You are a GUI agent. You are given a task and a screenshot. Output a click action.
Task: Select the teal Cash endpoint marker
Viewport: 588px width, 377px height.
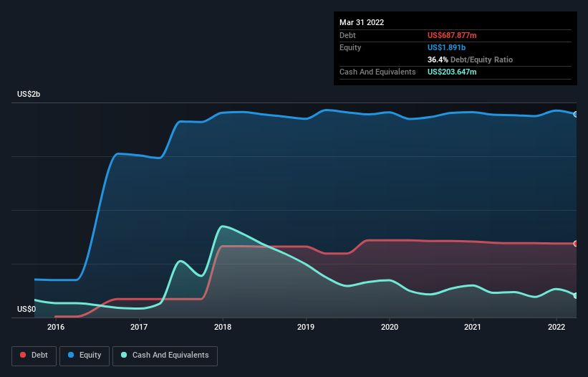click(576, 295)
